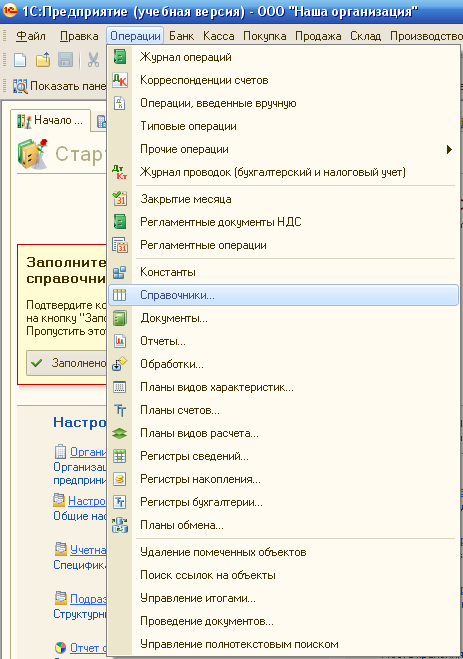Click the Журнал операций green book icon

(x=120, y=57)
